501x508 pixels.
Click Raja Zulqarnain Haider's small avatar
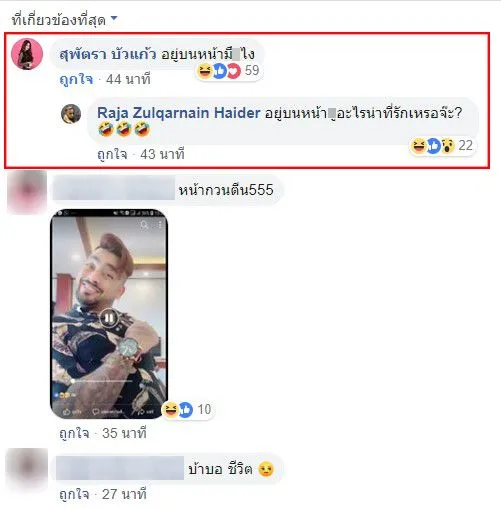[x=71, y=114]
